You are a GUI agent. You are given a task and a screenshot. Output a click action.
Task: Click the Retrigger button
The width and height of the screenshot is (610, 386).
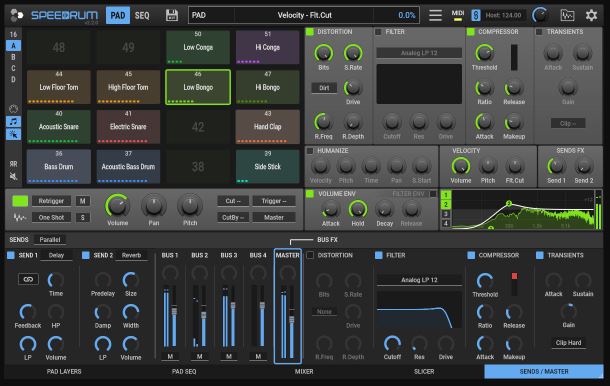point(51,201)
